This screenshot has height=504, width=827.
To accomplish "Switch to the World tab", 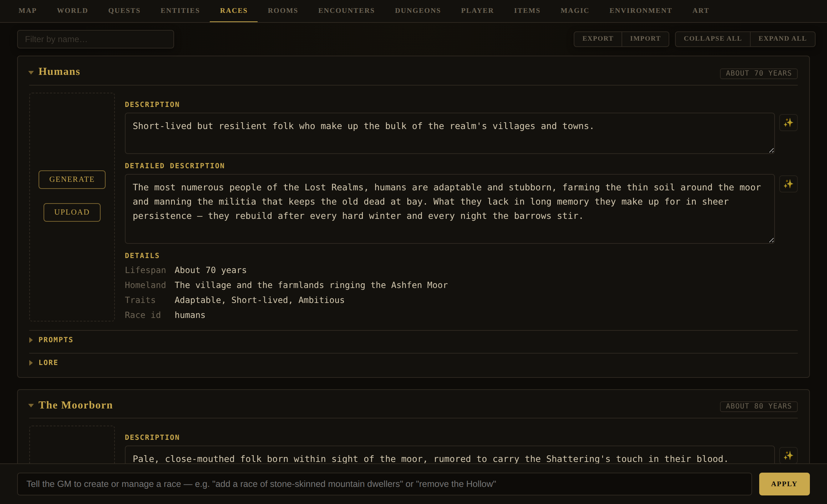I will [x=72, y=11].
